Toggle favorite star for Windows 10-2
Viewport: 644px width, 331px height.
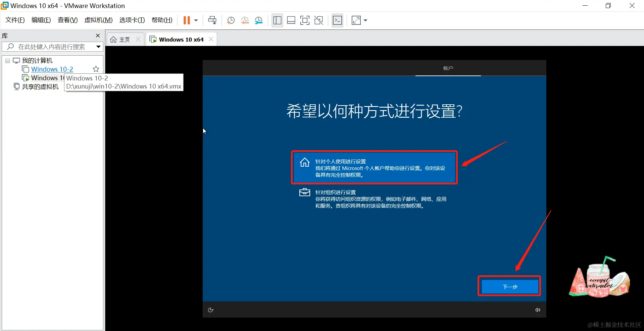tap(96, 69)
